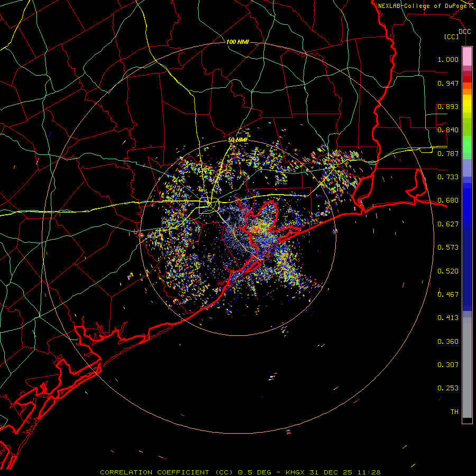This screenshot has height=476, width=476.
Task: Click the [CC] units label
Action: pos(452,36)
